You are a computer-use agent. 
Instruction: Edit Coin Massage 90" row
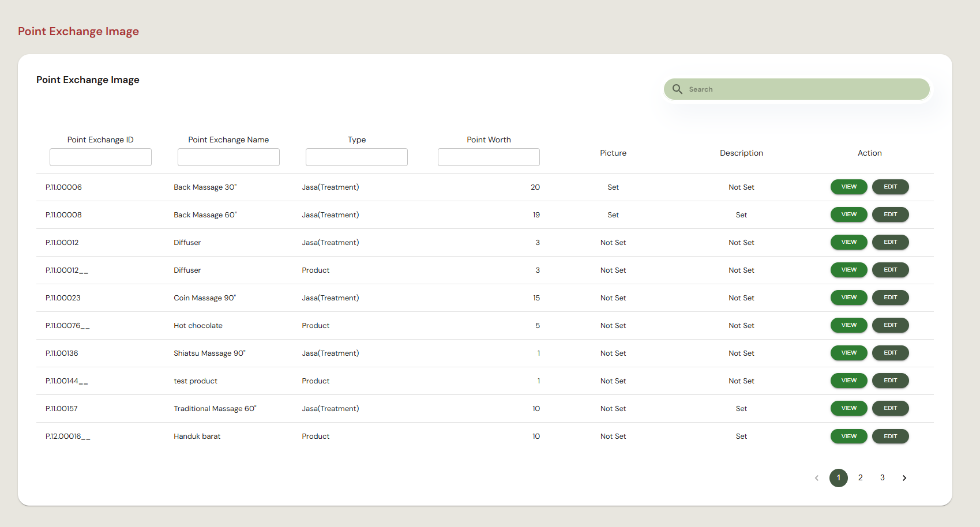891,298
